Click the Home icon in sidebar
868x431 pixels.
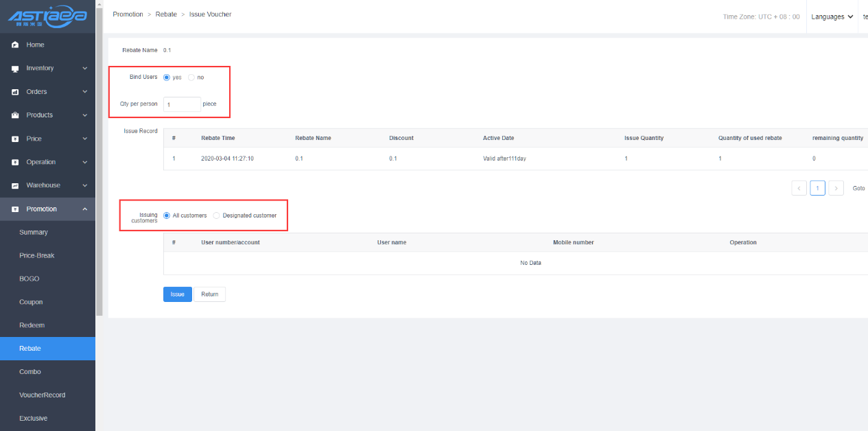[x=15, y=45]
